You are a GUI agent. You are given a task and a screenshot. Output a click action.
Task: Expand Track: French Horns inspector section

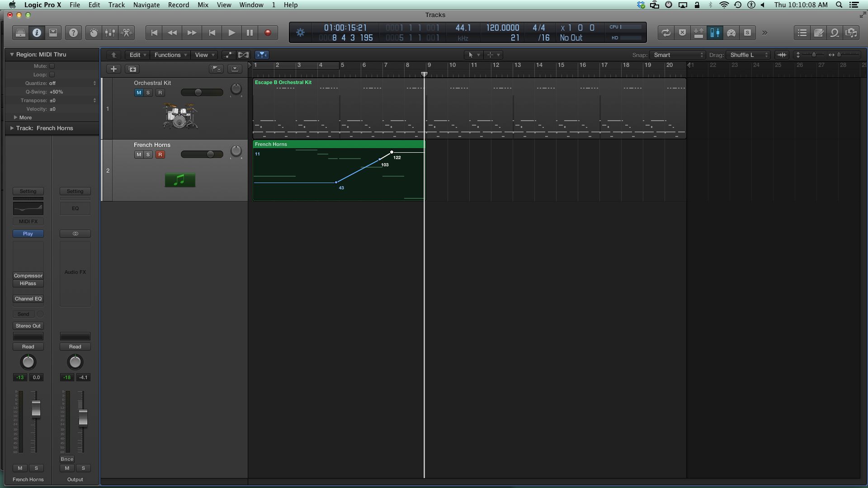pos(43,128)
